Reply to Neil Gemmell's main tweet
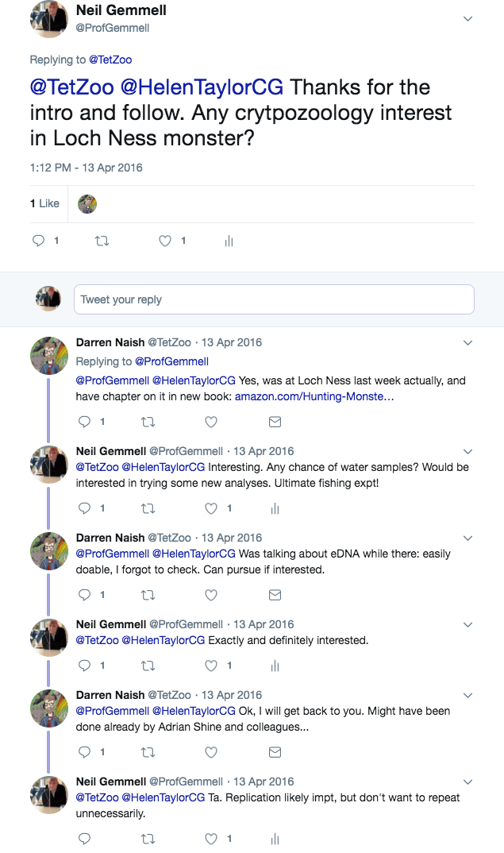This screenshot has width=504, height=853. tap(38, 241)
